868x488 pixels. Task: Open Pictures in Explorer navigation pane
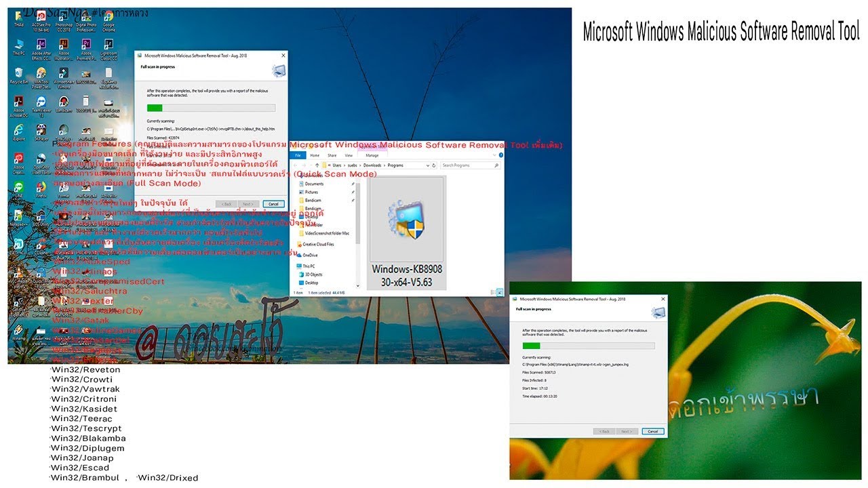pyautogui.click(x=311, y=192)
